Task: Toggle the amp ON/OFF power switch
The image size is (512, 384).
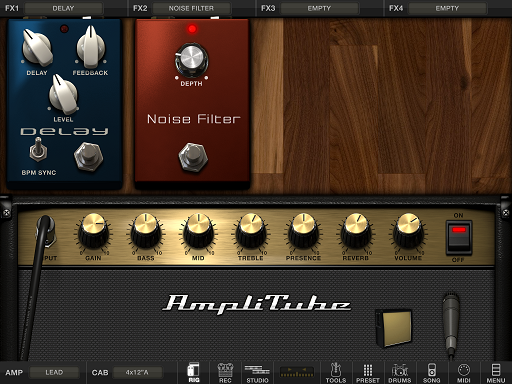Action: coord(459,237)
